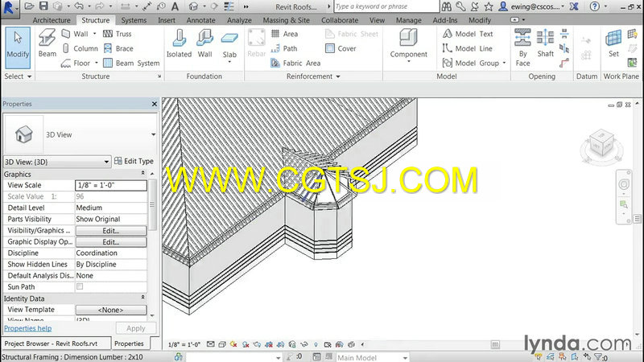Create opening By Face
Viewport: 644px width, 362px height.
coord(522,47)
